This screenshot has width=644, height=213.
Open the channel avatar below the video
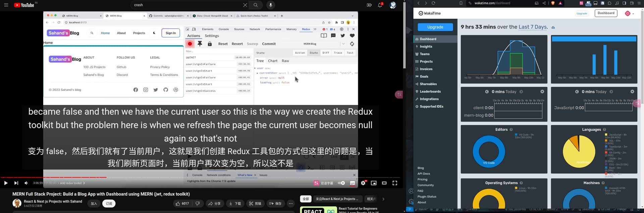click(17, 203)
